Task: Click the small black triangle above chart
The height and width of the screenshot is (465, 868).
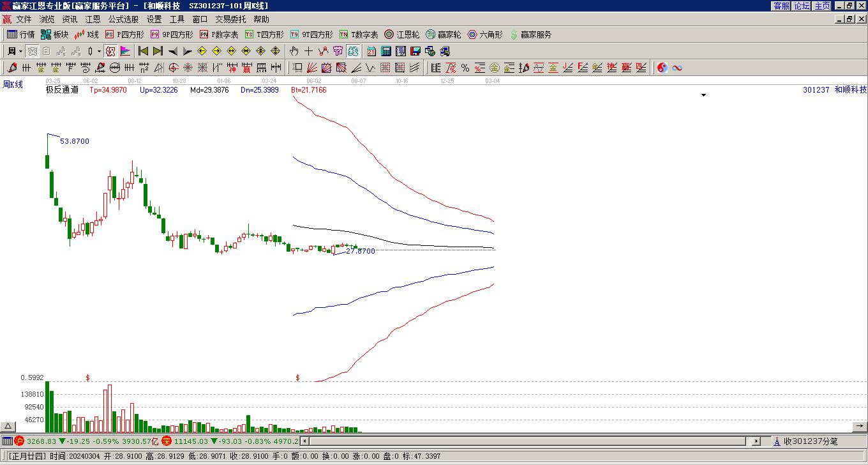Action: coord(704,95)
